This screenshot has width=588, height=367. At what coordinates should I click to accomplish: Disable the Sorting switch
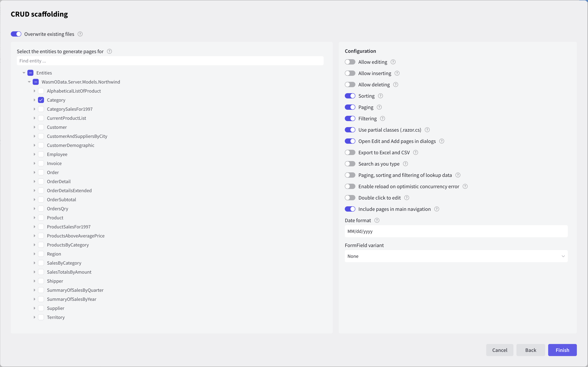click(x=350, y=96)
